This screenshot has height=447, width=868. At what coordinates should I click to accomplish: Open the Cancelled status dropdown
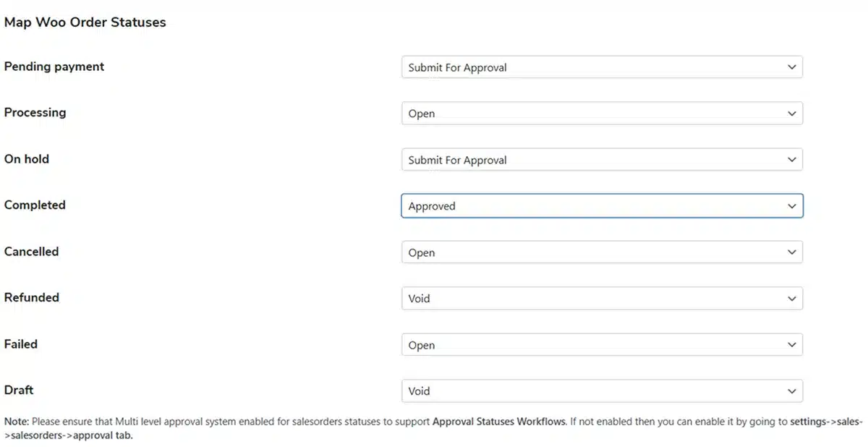tap(602, 252)
